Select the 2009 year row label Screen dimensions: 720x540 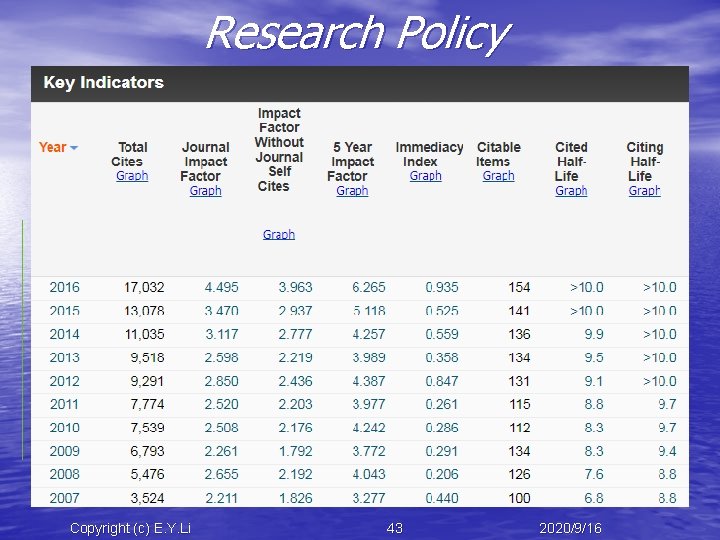point(64,451)
